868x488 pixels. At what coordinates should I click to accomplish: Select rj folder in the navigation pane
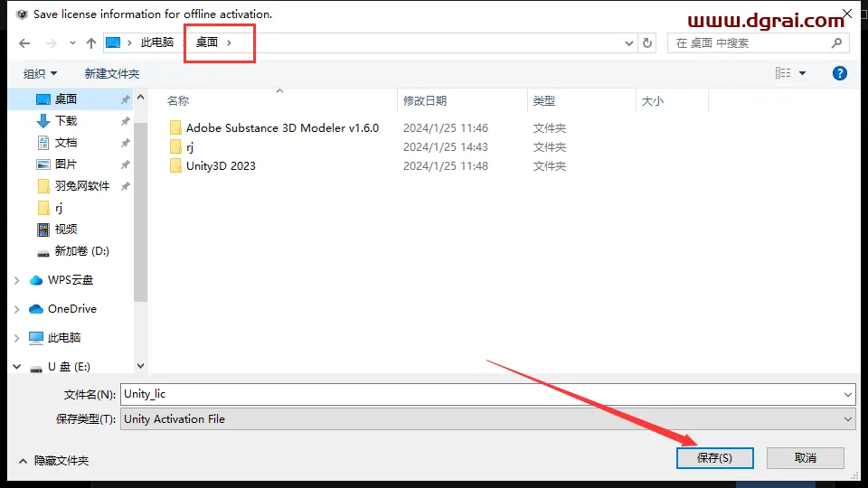59,208
